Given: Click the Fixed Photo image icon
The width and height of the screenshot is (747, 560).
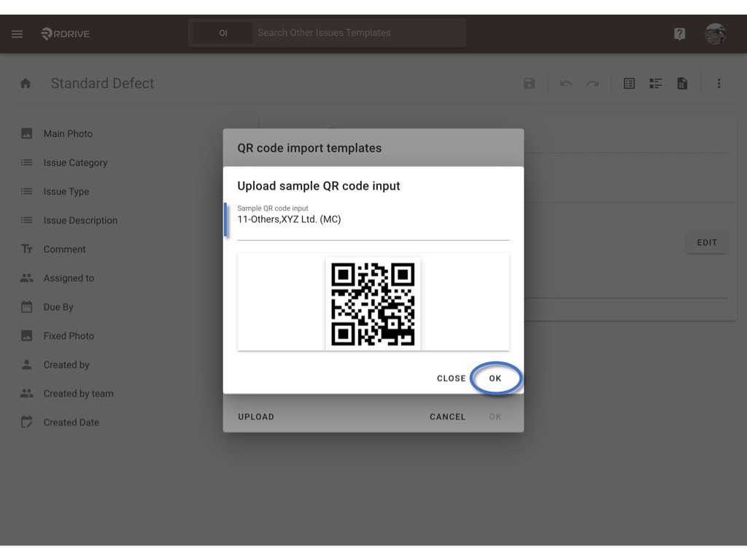Looking at the screenshot, I should tap(27, 335).
